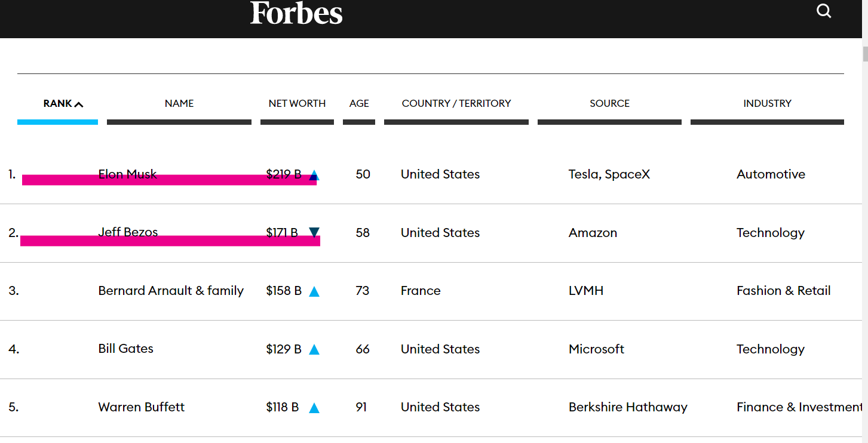
Task: Open Jeff Bezos's profile link
Action: (128, 232)
